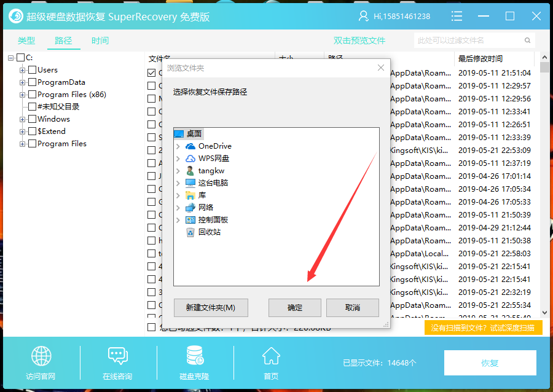Select the 控制面板 control panel icon
This screenshot has width=553, height=392.
coord(190,220)
